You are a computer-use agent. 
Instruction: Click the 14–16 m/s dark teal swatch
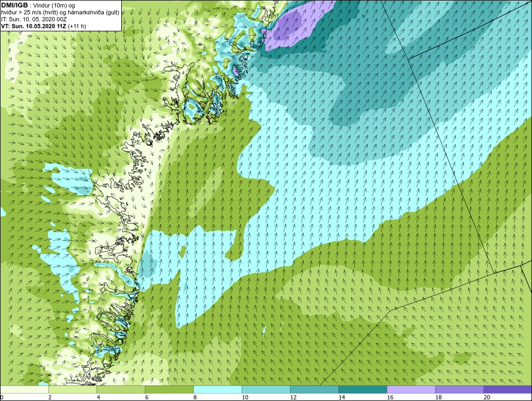(x=363, y=389)
